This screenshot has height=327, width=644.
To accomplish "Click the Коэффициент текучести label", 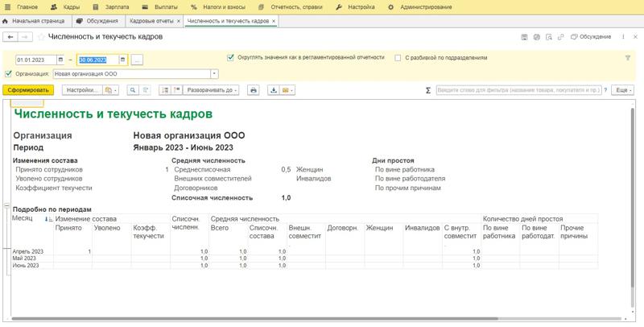I will click(54, 188).
